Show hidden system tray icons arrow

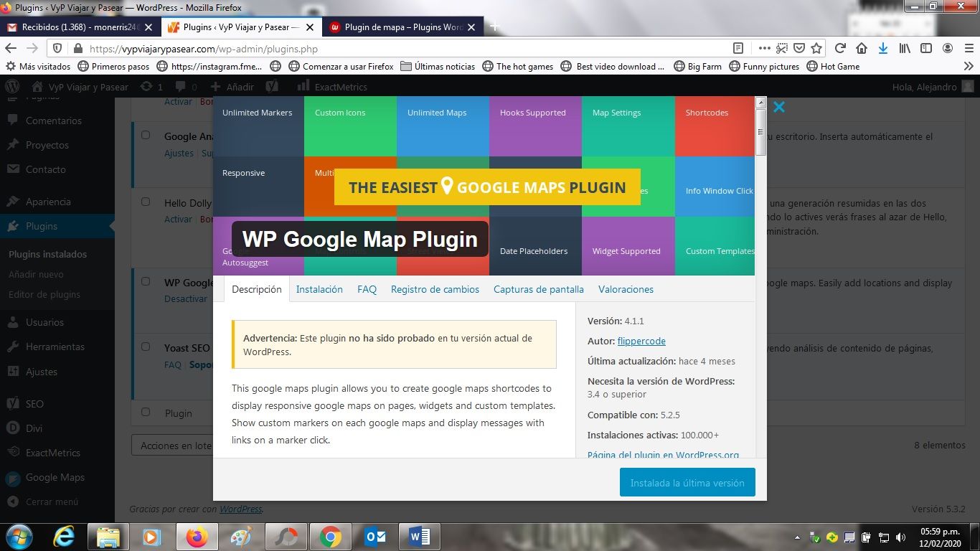coord(798,537)
